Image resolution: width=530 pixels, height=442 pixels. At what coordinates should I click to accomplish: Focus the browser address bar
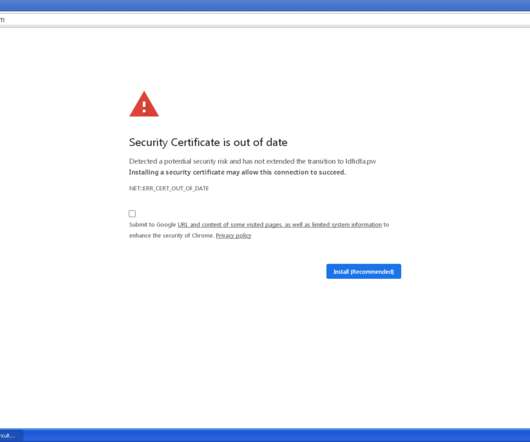pos(265,20)
